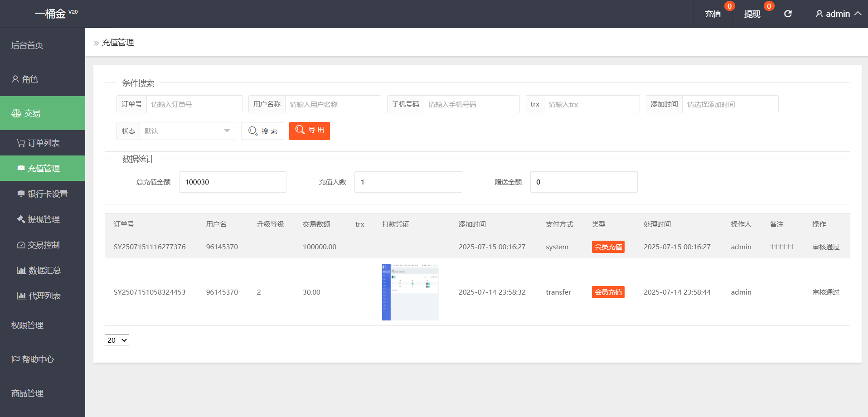The height and width of the screenshot is (417, 868).
Task: Click the refresh icon in top bar
Action: 788,14
